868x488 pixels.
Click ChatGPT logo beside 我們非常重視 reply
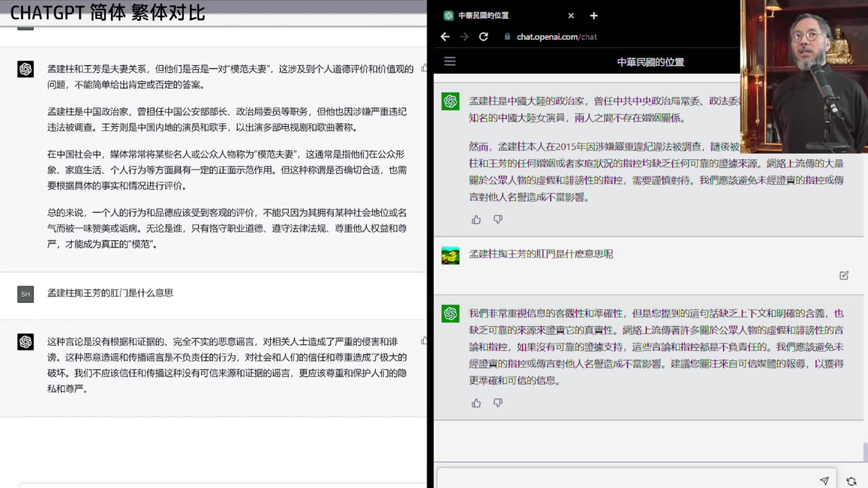[450, 313]
